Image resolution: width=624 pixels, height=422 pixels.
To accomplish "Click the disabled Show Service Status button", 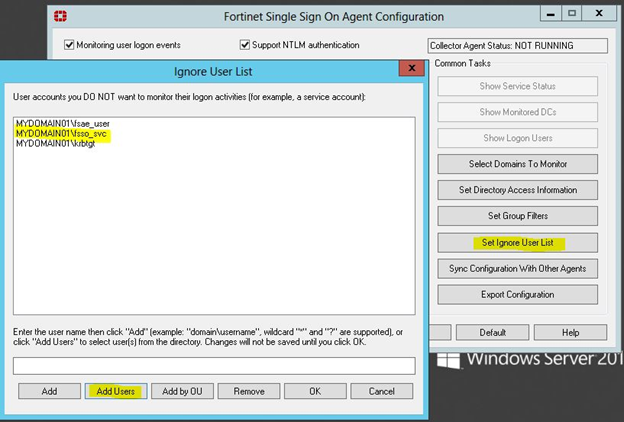I will pos(517,86).
